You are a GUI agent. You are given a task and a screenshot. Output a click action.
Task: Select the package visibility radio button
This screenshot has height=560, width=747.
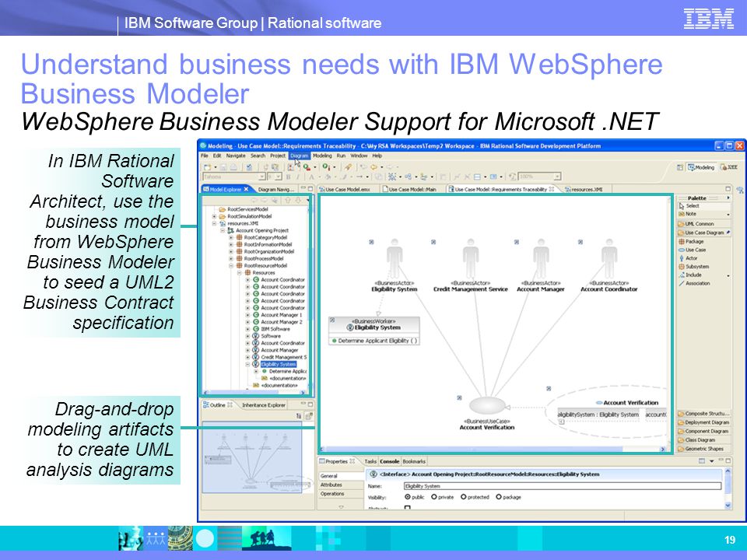tap(499, 497)
